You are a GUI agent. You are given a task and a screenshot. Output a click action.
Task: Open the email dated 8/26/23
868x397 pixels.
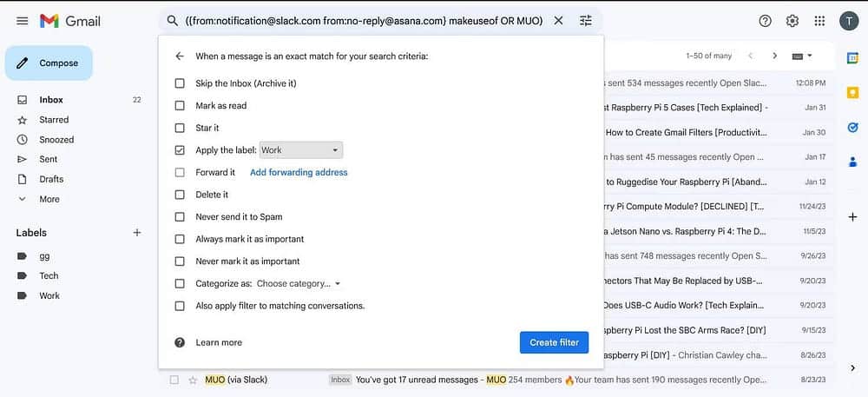(719, 355)
